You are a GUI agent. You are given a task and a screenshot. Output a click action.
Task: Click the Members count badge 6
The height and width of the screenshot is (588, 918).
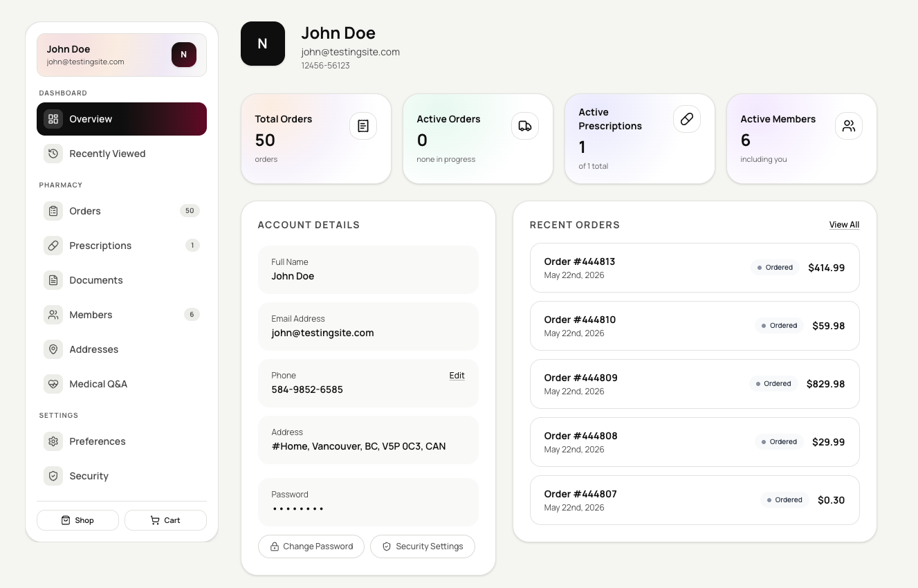tap(192, 315)
